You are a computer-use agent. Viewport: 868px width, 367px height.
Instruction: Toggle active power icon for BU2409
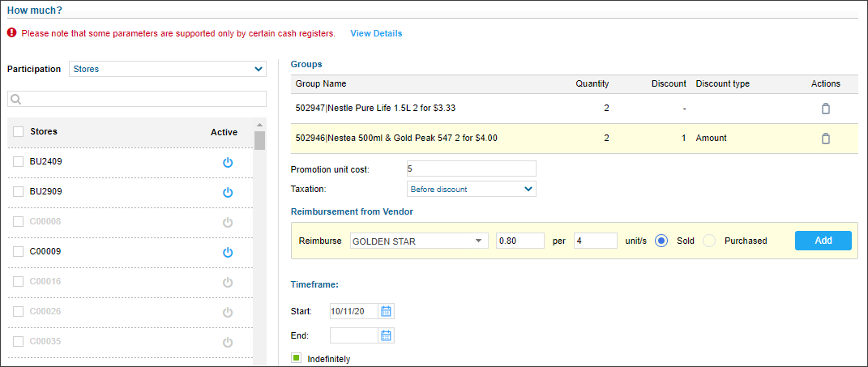(228, 162)
